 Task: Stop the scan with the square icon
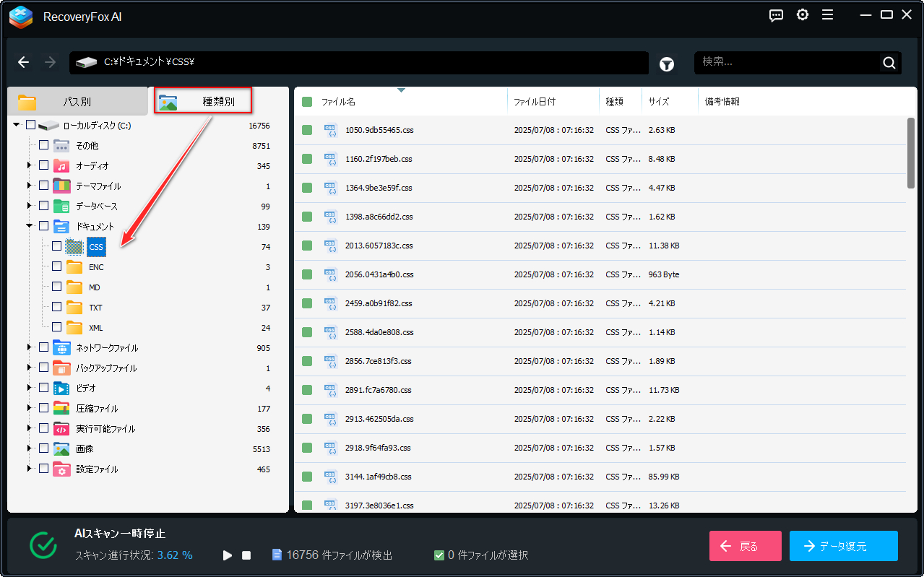pos(246,555)
